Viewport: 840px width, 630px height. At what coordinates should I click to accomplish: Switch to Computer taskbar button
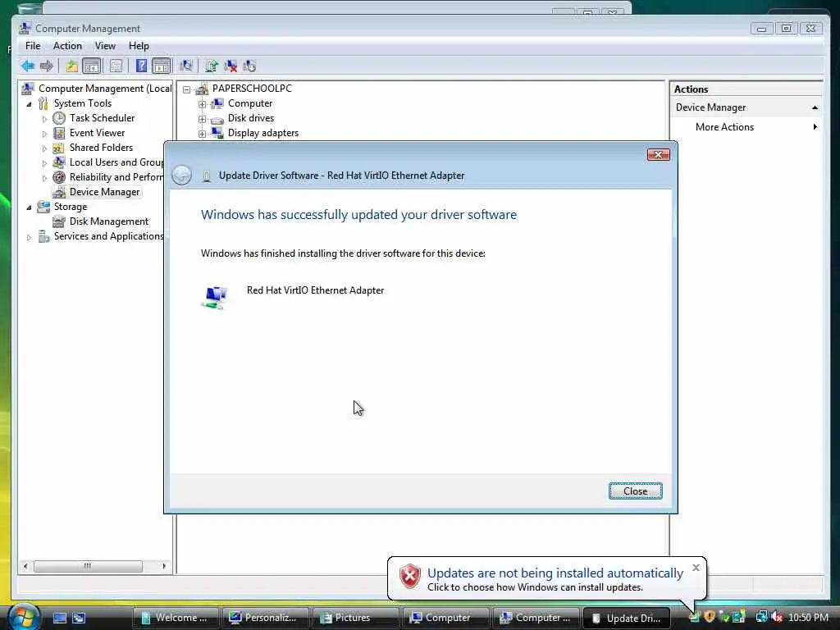(445, 618)
